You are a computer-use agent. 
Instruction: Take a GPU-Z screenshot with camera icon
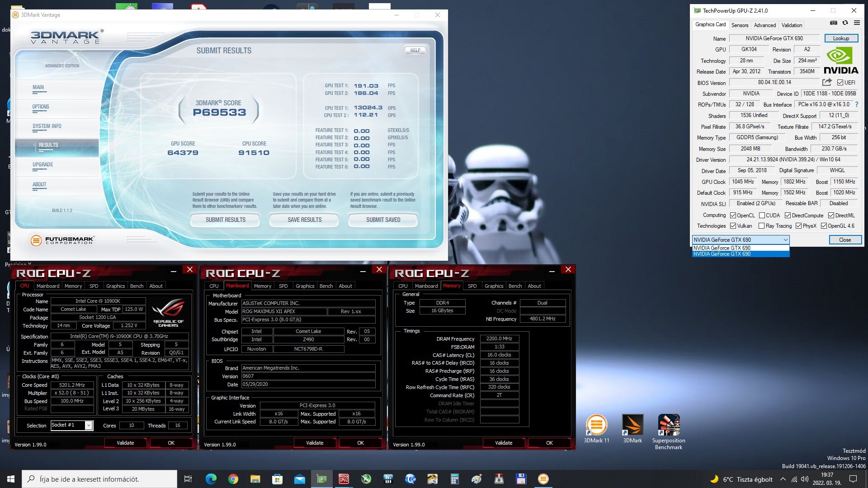(834, 23)
